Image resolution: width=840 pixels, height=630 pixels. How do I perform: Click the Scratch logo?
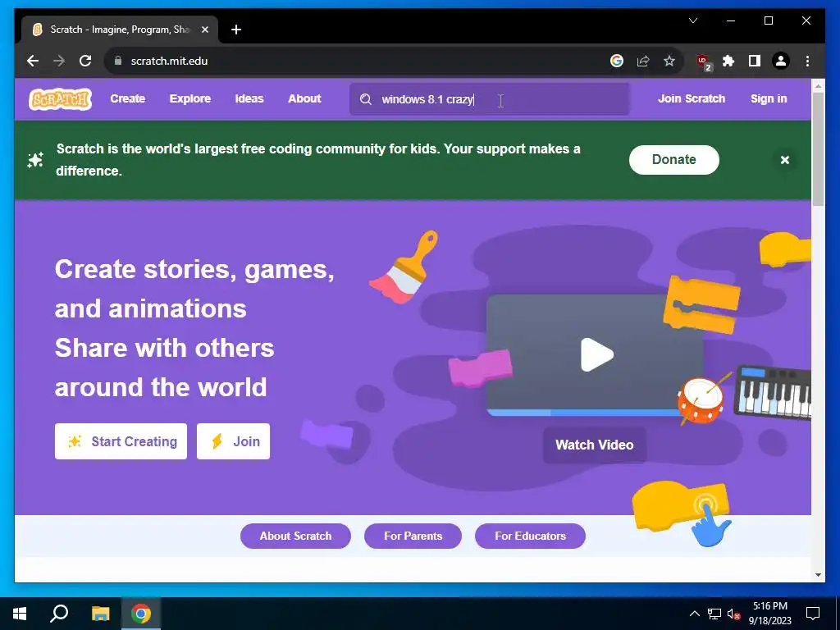(60, 99)
